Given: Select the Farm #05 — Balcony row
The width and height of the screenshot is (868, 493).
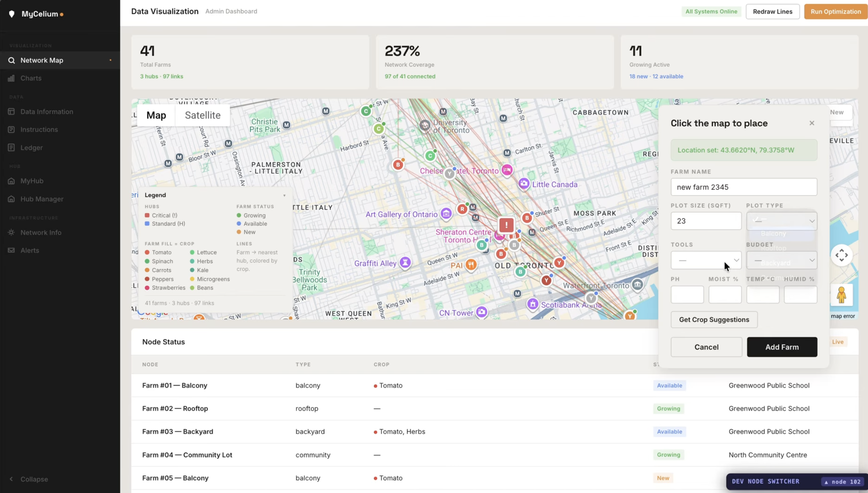Looking at the screenshot, I should click(495, 478).
